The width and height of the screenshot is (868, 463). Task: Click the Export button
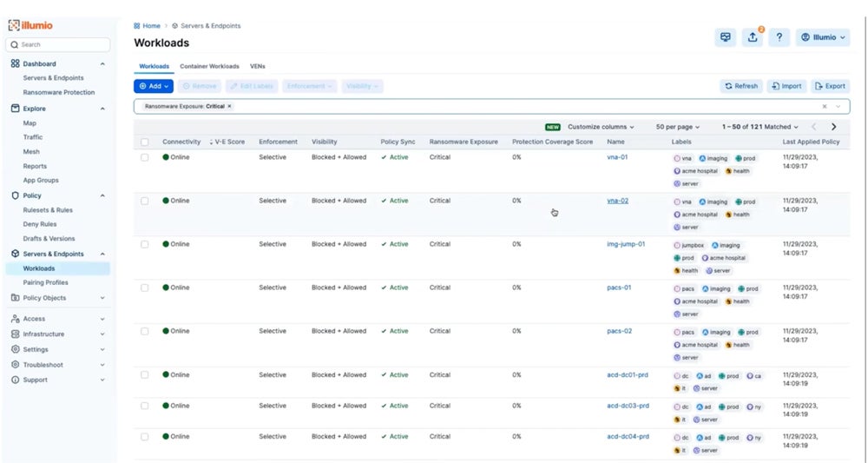(830, 86)
